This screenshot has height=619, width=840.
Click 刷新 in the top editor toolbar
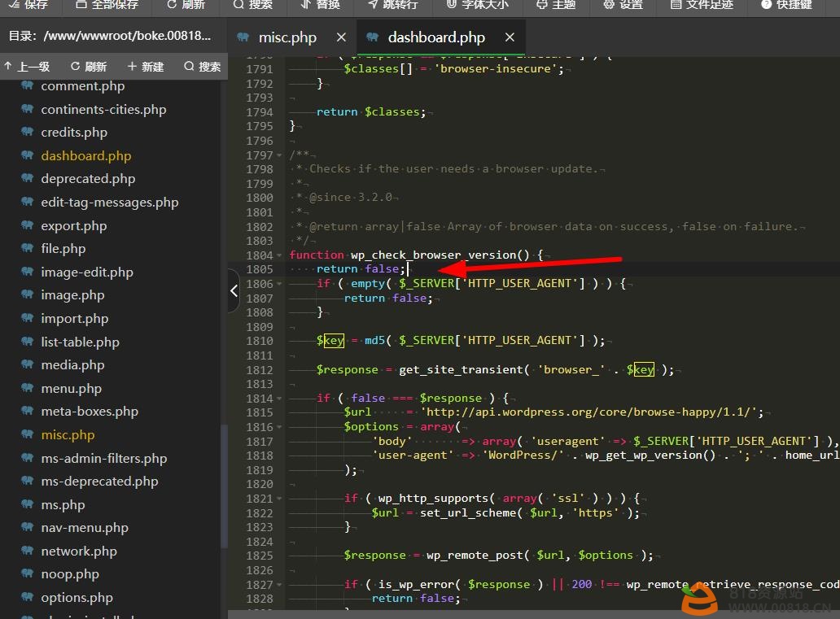click(186, 5)
